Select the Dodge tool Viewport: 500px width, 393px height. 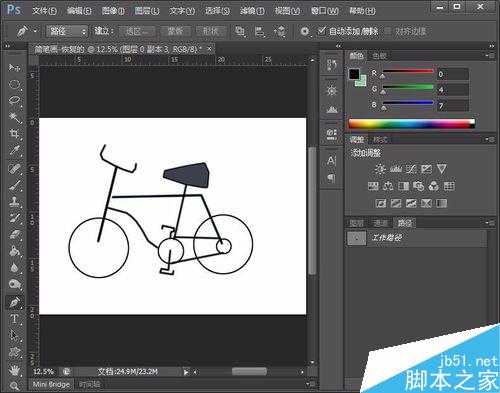click(14, 284)
